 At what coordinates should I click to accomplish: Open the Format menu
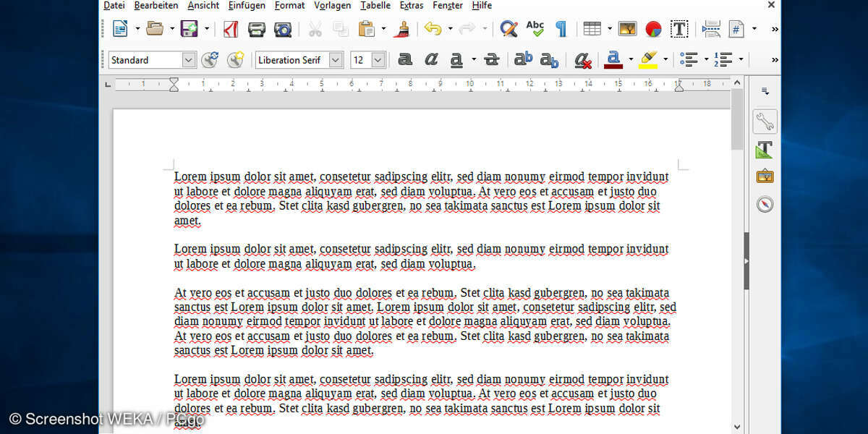coord(289,6)
